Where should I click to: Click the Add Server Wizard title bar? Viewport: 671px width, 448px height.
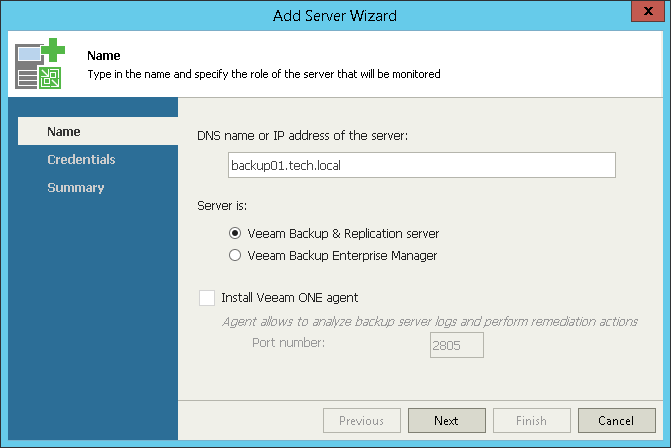pyautogui.click(x=334, y=14)
